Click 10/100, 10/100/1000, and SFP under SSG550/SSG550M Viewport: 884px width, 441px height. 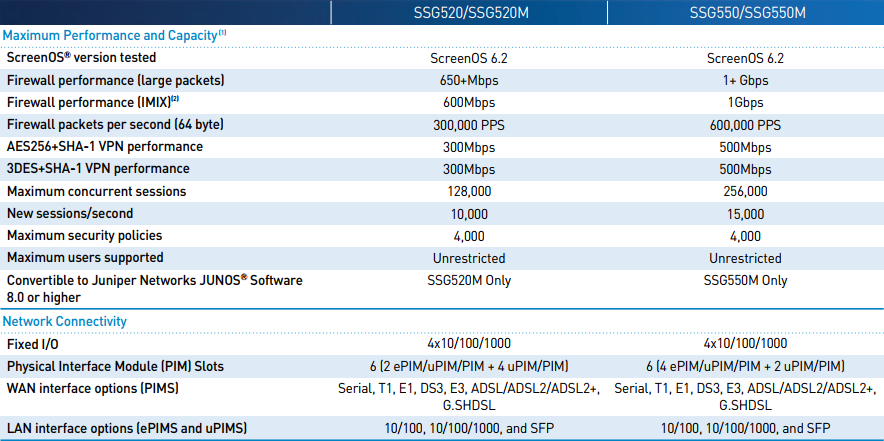(x=745, y=428)
